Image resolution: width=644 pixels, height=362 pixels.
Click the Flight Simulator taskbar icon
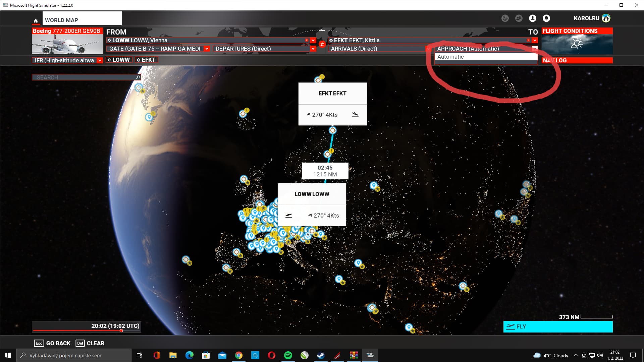pyautogui.click(x=370, y=355)
